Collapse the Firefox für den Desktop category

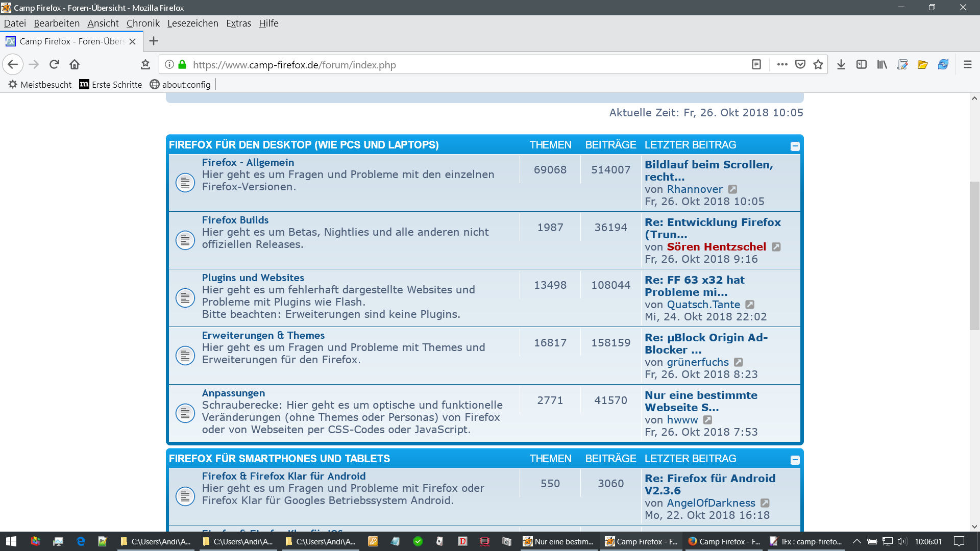coord(795,146)
